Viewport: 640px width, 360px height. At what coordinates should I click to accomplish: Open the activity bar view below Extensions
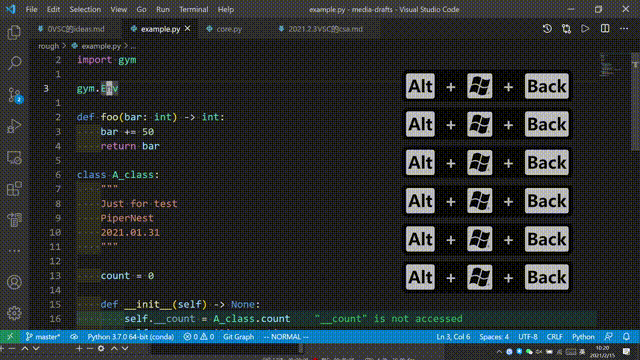pos(14,220)
